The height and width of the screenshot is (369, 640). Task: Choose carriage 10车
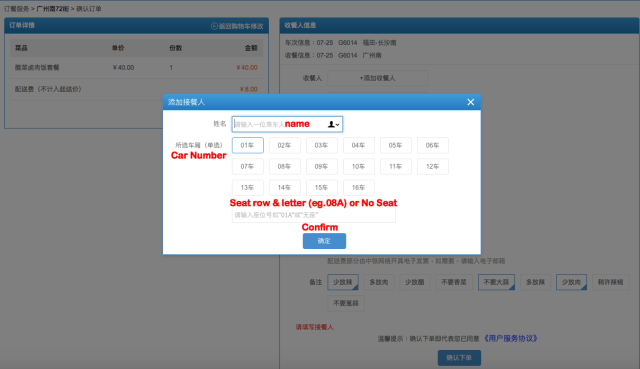358,167
